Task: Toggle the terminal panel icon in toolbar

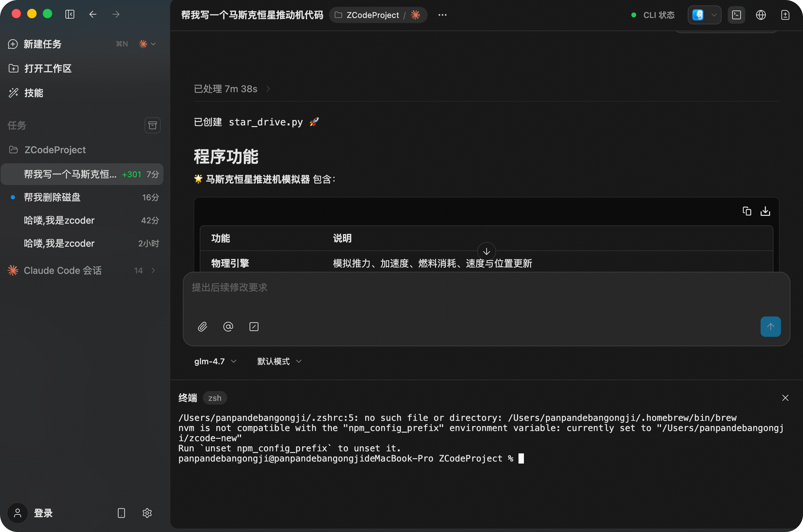Action: coord(736,15)
